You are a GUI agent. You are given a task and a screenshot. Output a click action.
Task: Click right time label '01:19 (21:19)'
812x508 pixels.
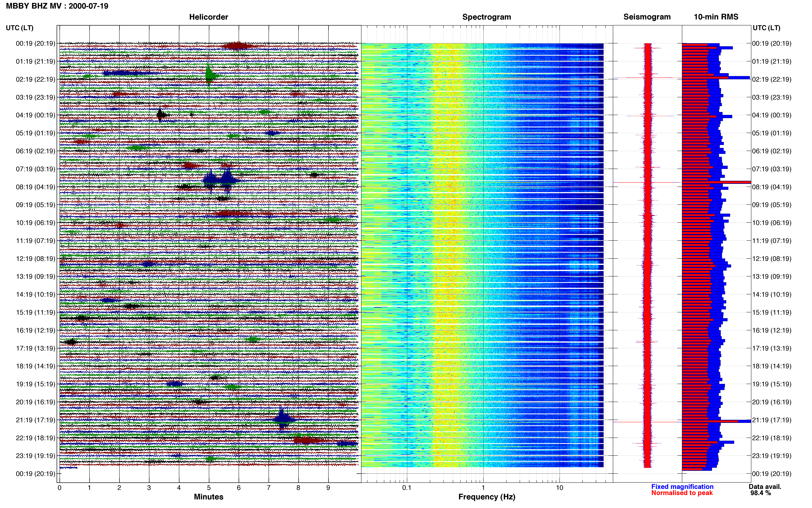(x=772, y=61)
